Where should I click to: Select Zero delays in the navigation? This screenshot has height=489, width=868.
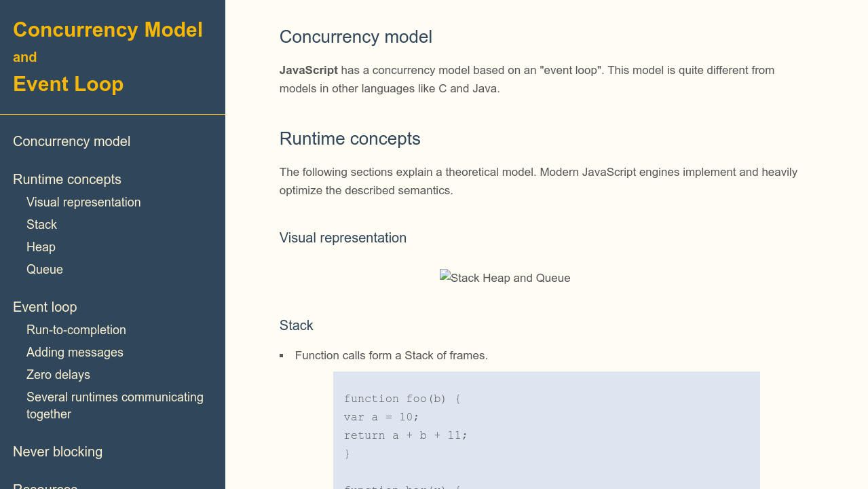58,375
